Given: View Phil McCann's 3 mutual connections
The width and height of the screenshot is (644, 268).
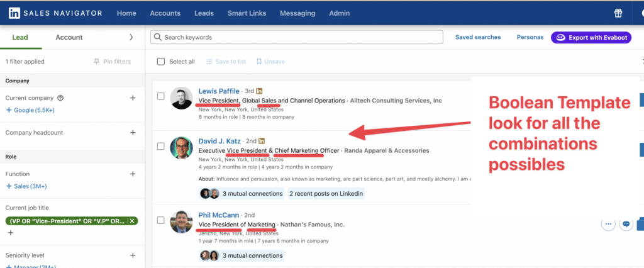Looking at the screenshot, I should tap(241, 255).
